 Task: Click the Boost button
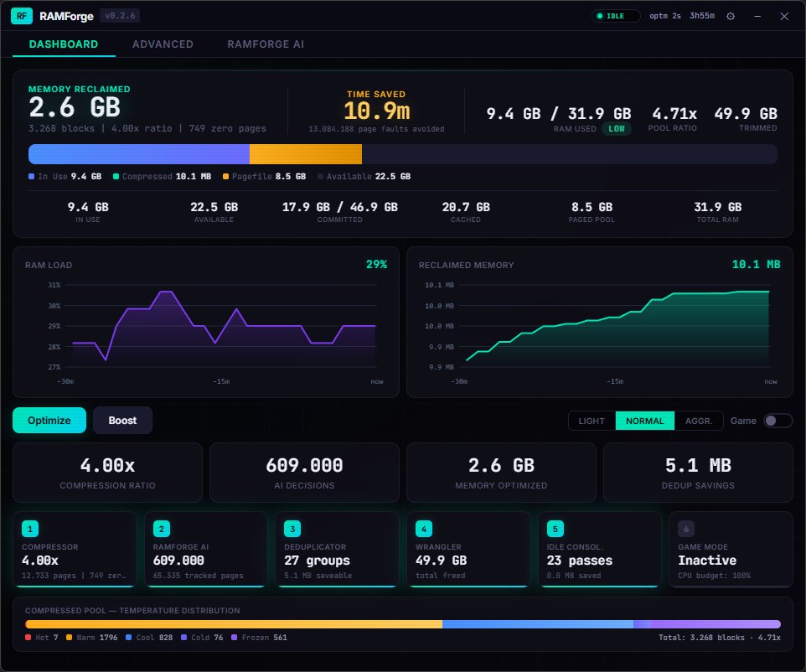pos(122,420)
